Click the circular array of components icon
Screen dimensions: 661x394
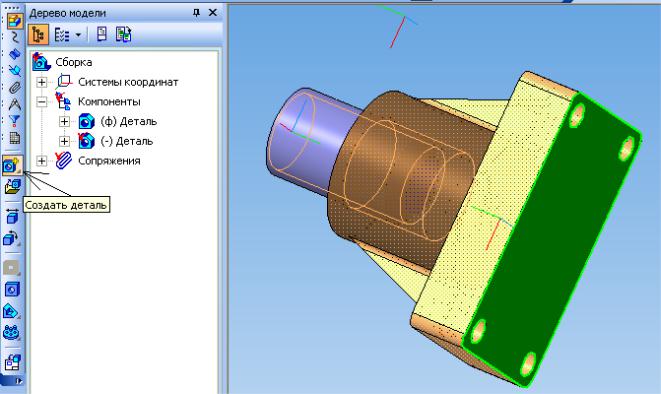click(11, 332)
